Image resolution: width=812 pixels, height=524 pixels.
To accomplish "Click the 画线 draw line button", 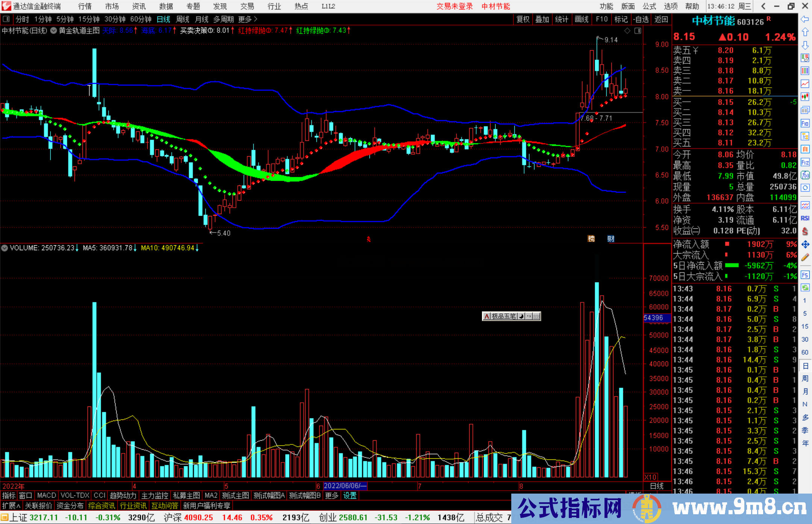I will coord(582,19).
